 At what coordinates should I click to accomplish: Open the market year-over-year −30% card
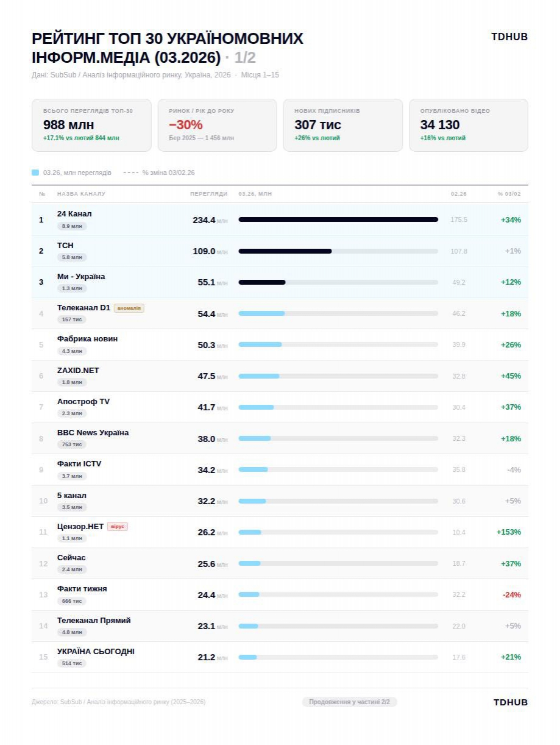tap(217, 125)
